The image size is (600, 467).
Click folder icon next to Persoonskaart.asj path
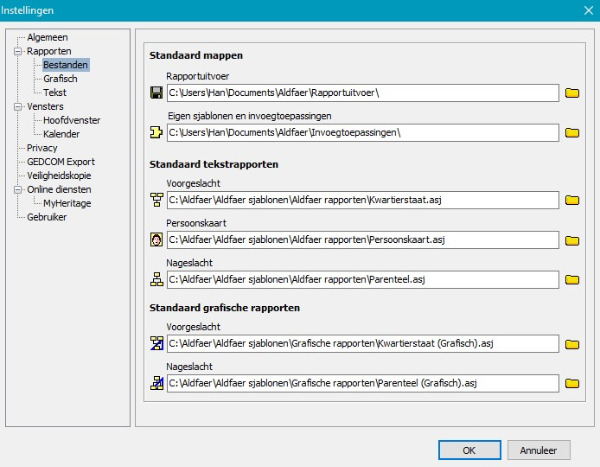[572, 240]
